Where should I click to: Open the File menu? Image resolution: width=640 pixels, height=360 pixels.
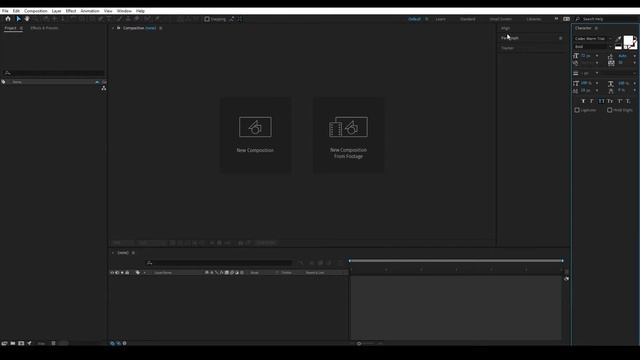(x=5, y=11)
